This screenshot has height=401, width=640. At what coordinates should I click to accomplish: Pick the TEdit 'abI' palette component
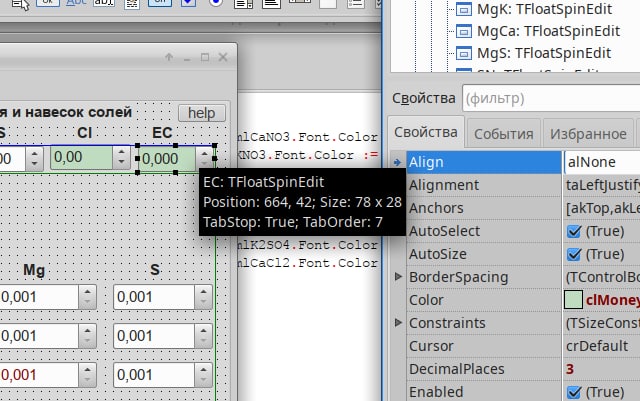pos(104,3)
